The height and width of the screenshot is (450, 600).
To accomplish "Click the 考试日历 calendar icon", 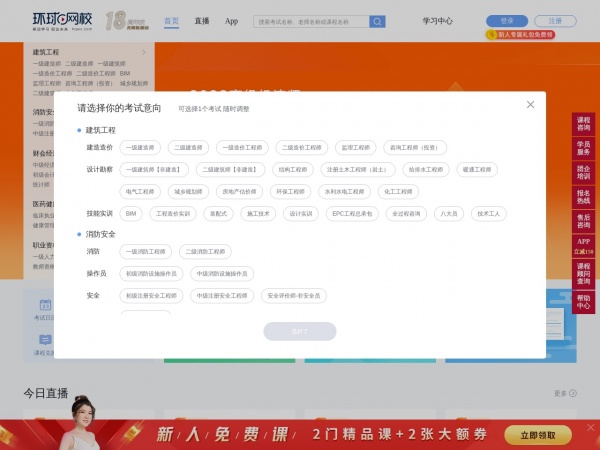I will (x=45, y=305).
